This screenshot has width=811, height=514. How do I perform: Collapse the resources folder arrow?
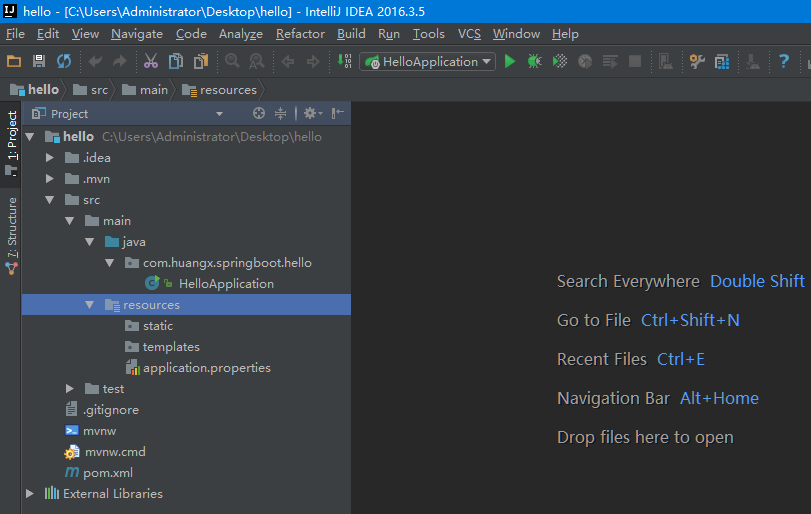point(89,305)
